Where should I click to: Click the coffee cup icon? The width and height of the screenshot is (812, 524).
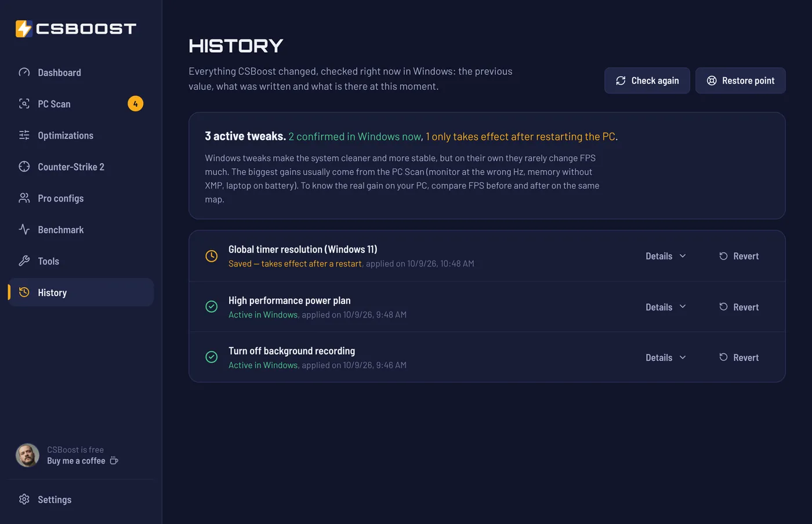pos(114,461)
